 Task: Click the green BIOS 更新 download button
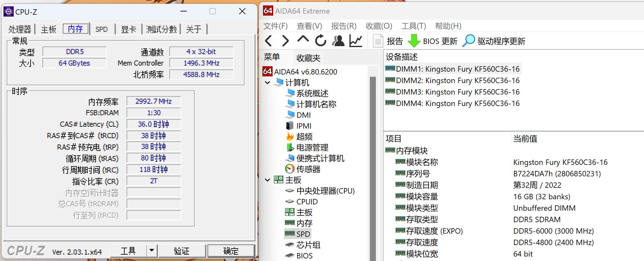click(432, 41)
